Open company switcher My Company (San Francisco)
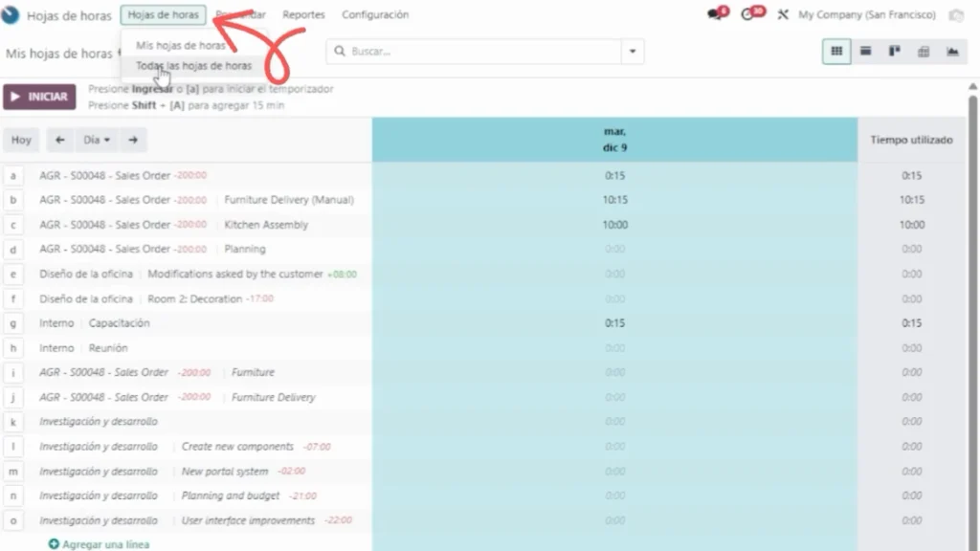 (867, 15)
